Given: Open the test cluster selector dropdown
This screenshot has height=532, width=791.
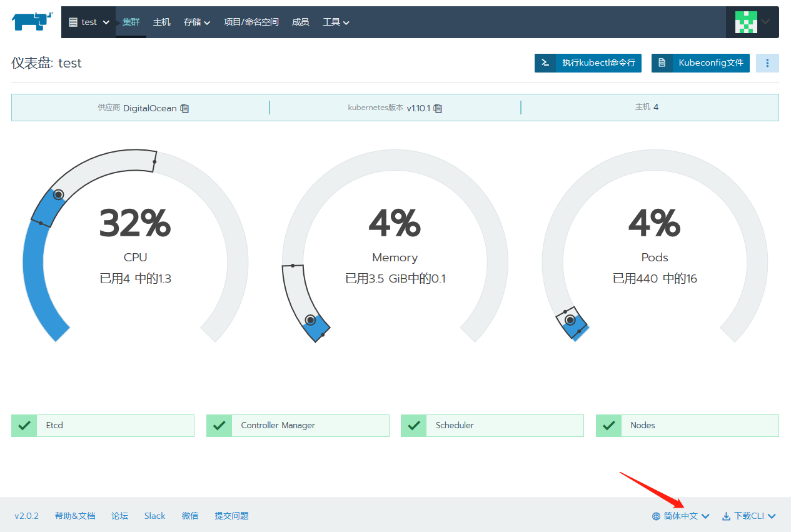Looking at the screenshot, I should [89, 22].
